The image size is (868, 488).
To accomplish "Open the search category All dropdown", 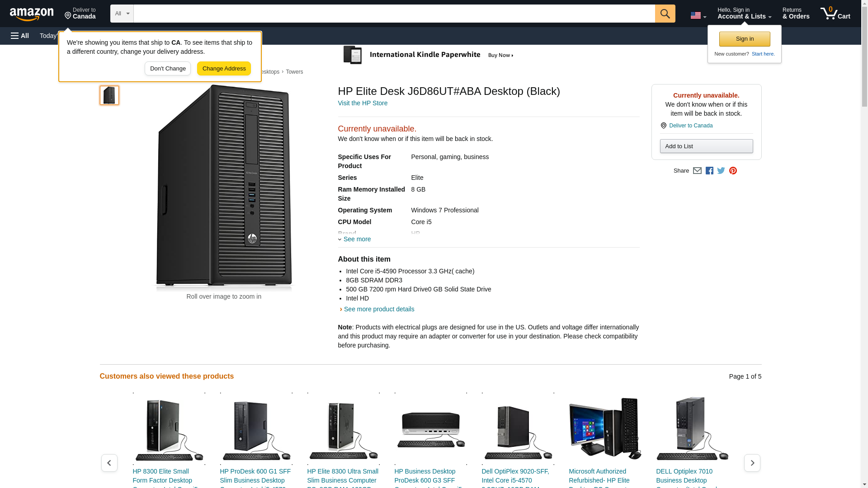I will [x=122, y=14].
